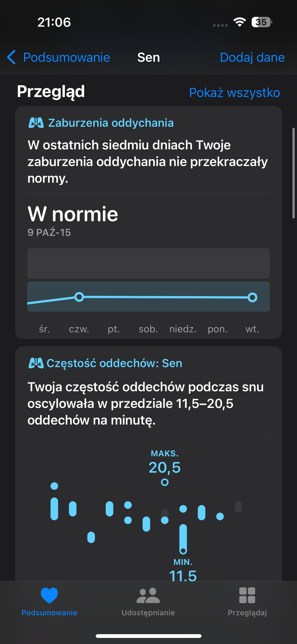This screenshot has height=644, width=297.
Task: Tap the lungs icon beside Zaburzenia oddychania
Action: pyautogui.click(x=36, y=123)
